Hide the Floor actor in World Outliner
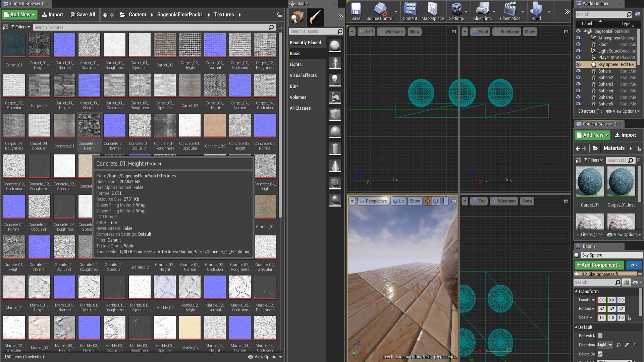Screen dimensions: 644x362 [x=578, y=44]
